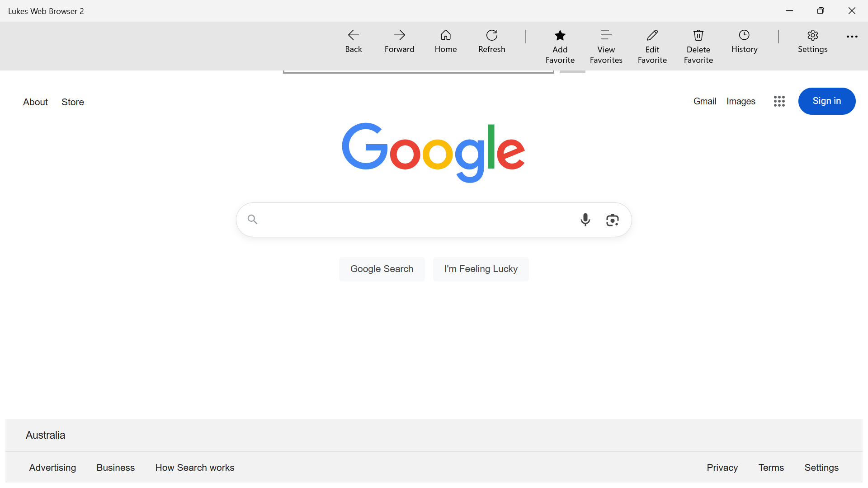868x488 pixels.
Task: Open browsing History
Action: (x=745, y=42)
